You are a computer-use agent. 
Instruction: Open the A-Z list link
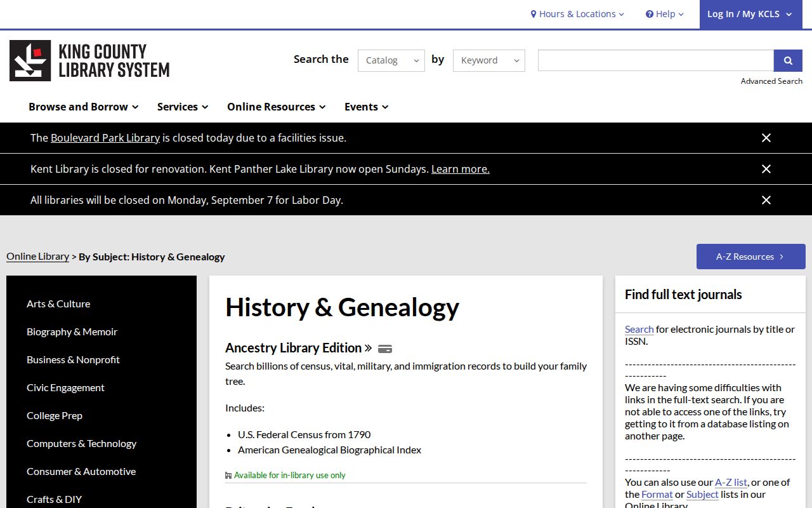tap(731, 482)
